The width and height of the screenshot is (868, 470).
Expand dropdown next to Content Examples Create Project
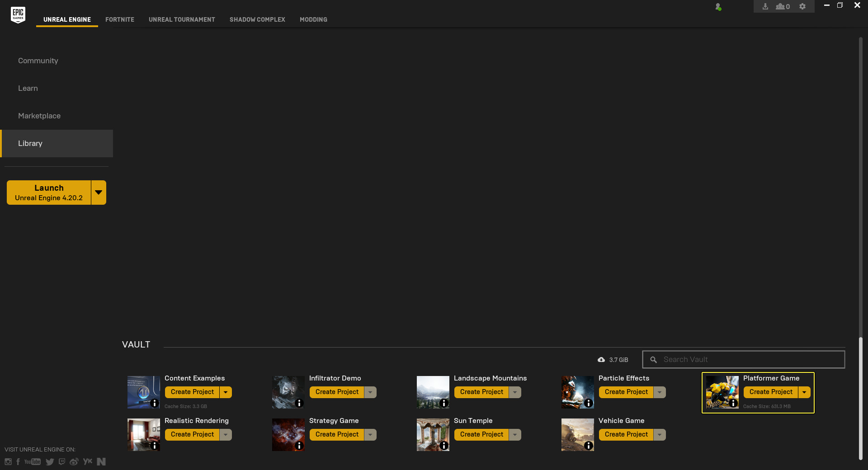(226, 392)
